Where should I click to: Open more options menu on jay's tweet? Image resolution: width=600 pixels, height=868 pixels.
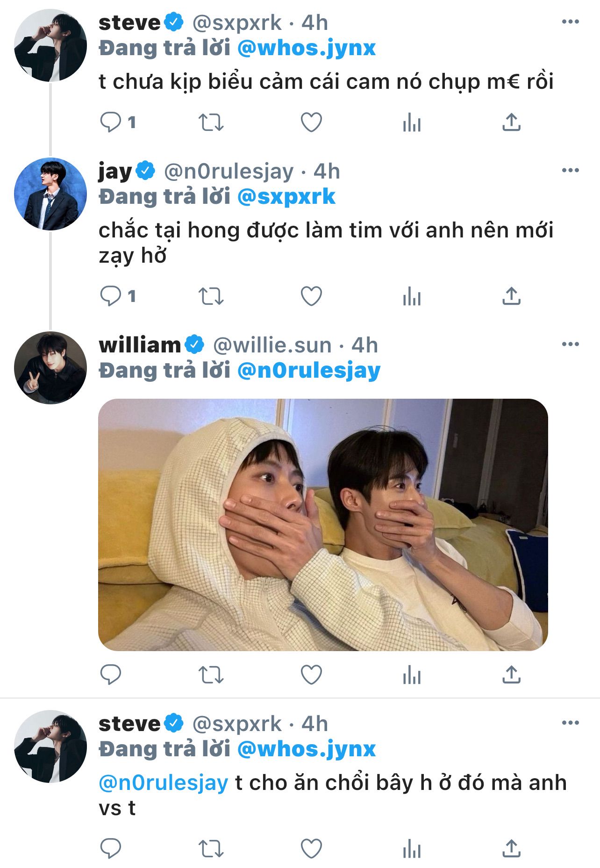[571, 171]
